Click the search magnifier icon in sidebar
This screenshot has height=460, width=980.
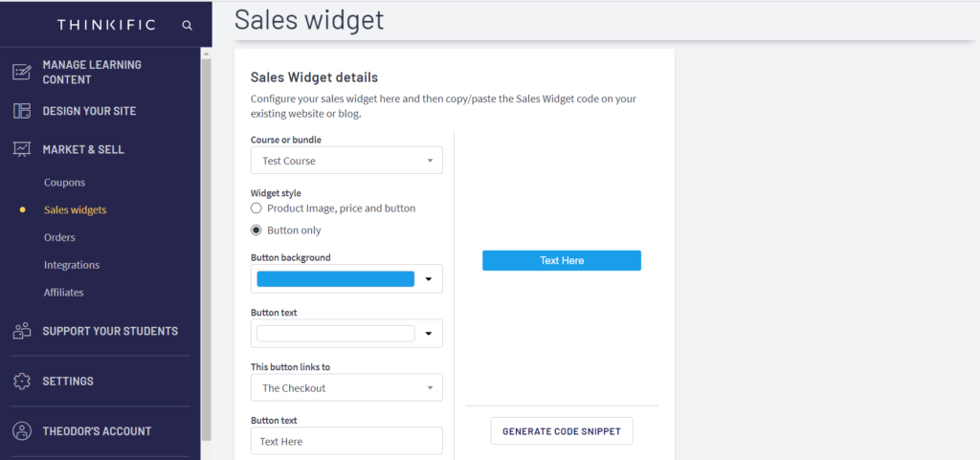pyautogui.click(x=187, y=25)
